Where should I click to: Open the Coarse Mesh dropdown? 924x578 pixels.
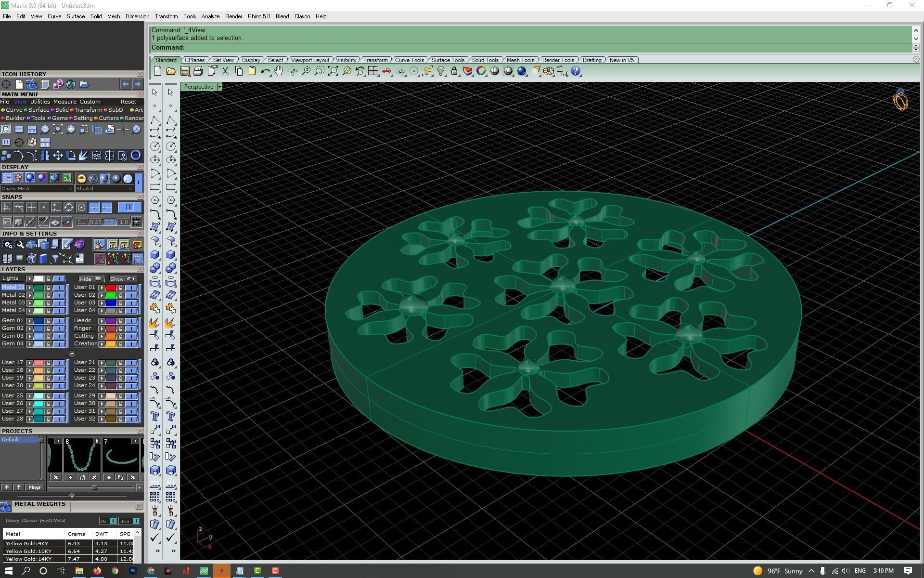pos(37,189)
